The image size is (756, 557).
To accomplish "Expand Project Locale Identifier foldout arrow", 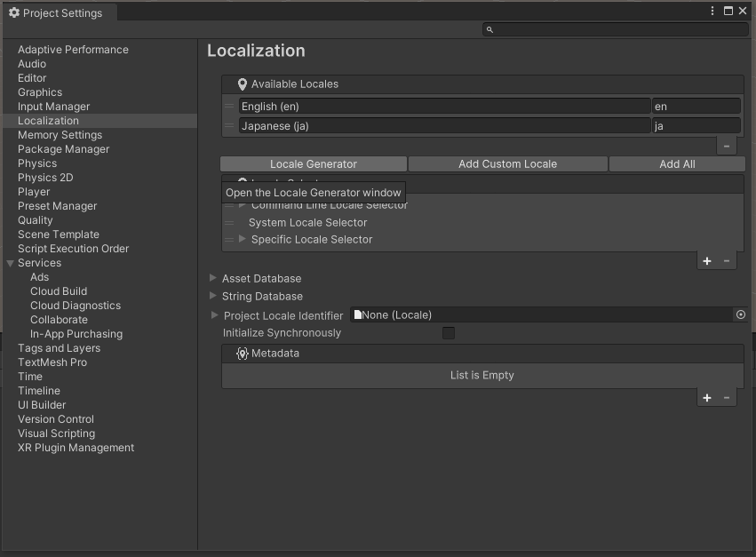I will click(x=215, y=314).
